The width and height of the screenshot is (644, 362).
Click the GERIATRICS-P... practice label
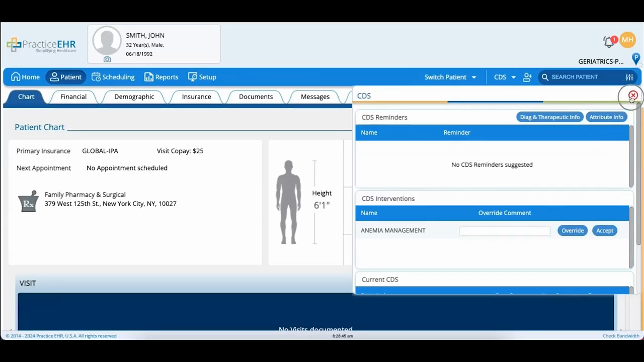(x=601, y=61)
